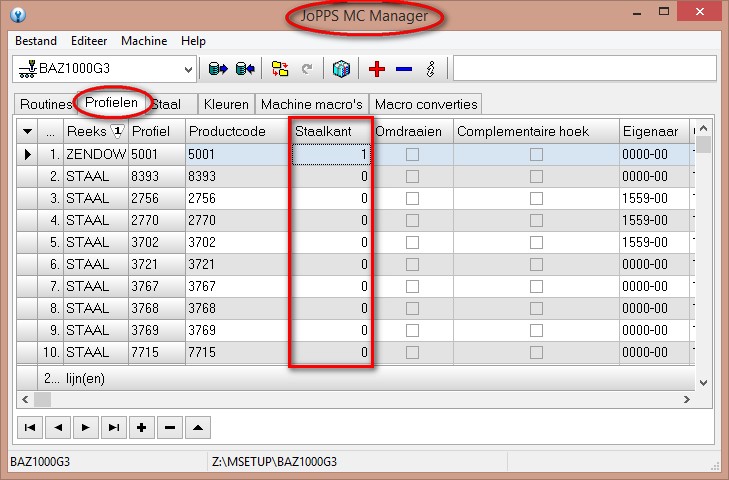Viewport: 729px width, 480px height.
Task: Toggle Complementaire hoek checkbox for profile 3769
Action: click(537, 330)
